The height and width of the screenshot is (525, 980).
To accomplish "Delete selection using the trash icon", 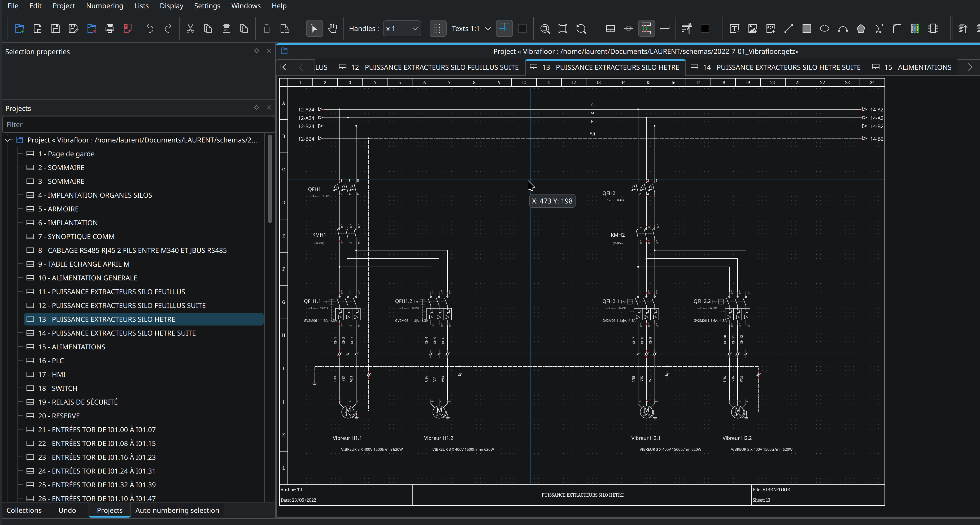I will click(267, 29).
